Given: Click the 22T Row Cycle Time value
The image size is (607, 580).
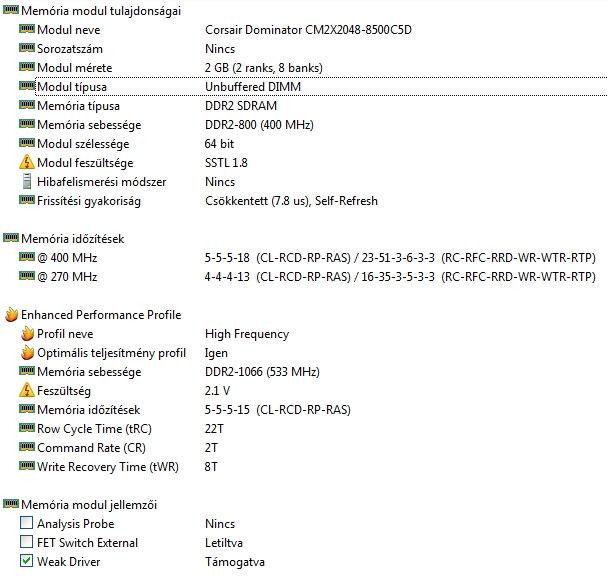Looking at the screenshot, I should tap(214, 429).
